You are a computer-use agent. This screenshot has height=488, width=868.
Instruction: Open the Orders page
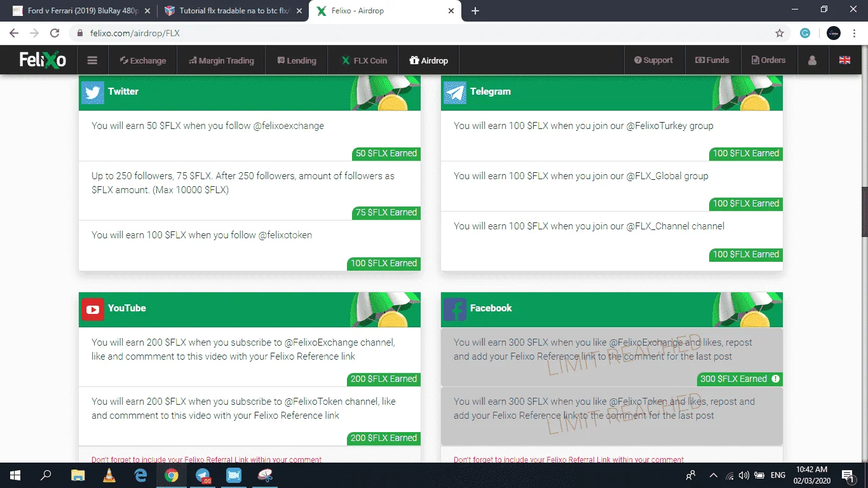click(x=768, y=60)
